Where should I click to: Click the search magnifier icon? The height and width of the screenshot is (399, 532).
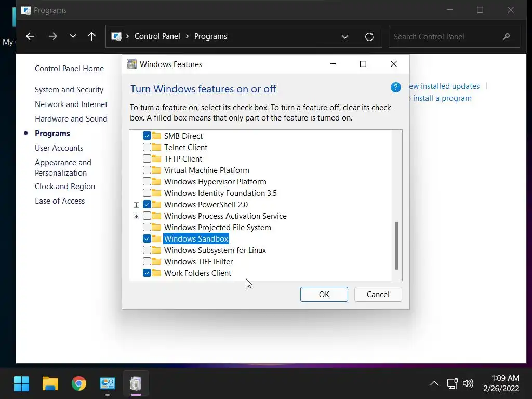pos(506,37)
